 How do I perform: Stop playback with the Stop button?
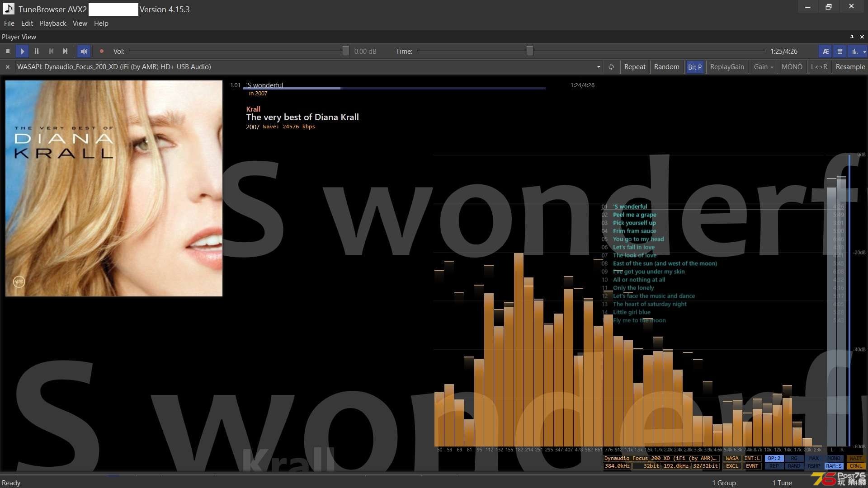point(8,52)
